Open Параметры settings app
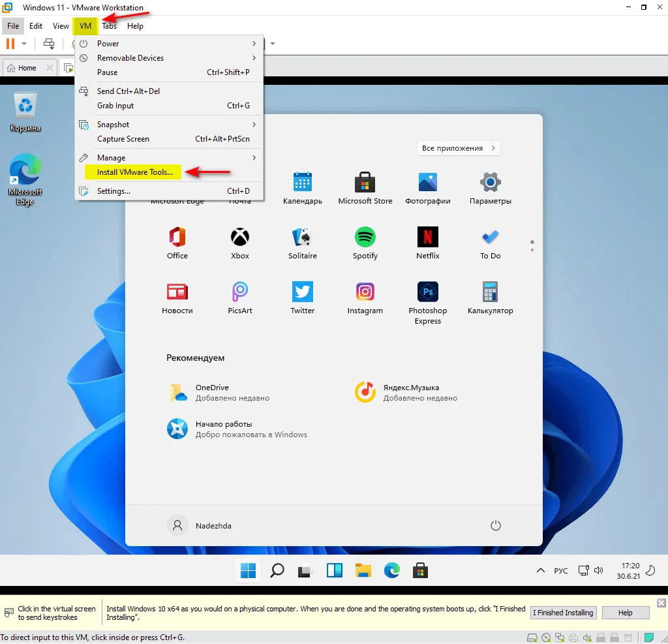This screenshot has width=668, height=644. 491,188
